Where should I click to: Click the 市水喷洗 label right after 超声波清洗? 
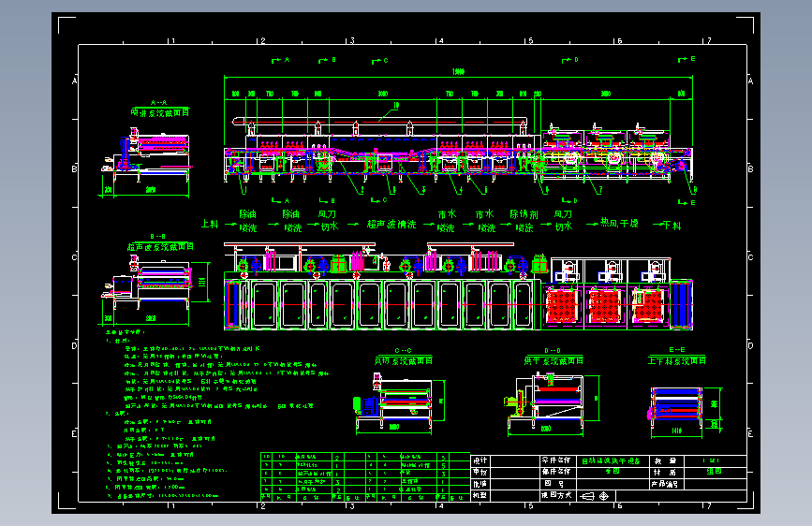click(447, 221)
